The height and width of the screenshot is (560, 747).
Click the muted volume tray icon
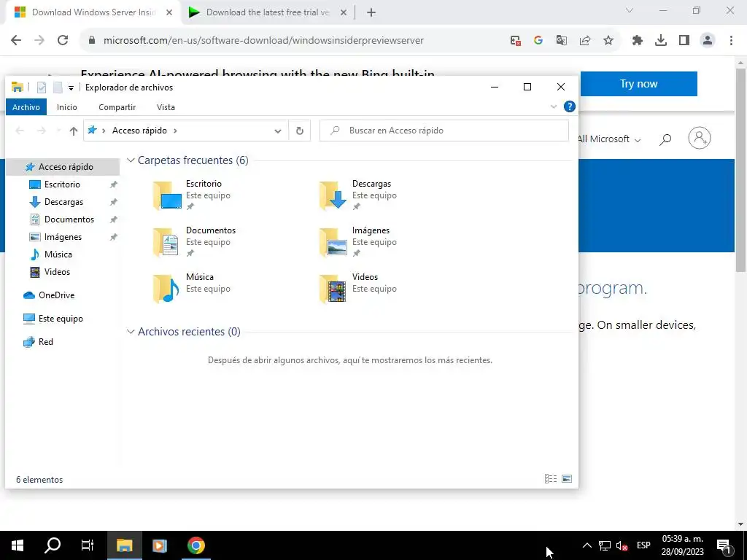pos(622,545)
